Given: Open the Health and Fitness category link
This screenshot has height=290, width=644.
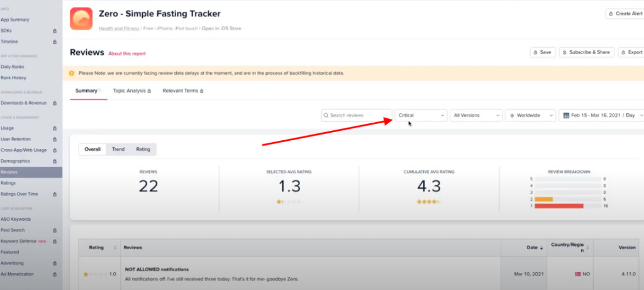Looking at the screenshot, I should (119, 29).
